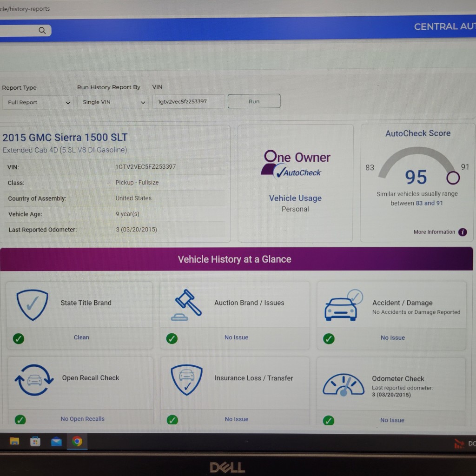Click the VIN value 1GTV2VEC5FZ253397
The image size is (476, 476).
145,167
